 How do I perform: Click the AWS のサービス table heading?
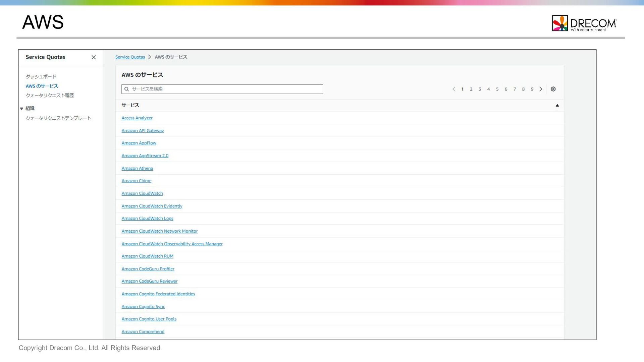[x=142, y=75]
